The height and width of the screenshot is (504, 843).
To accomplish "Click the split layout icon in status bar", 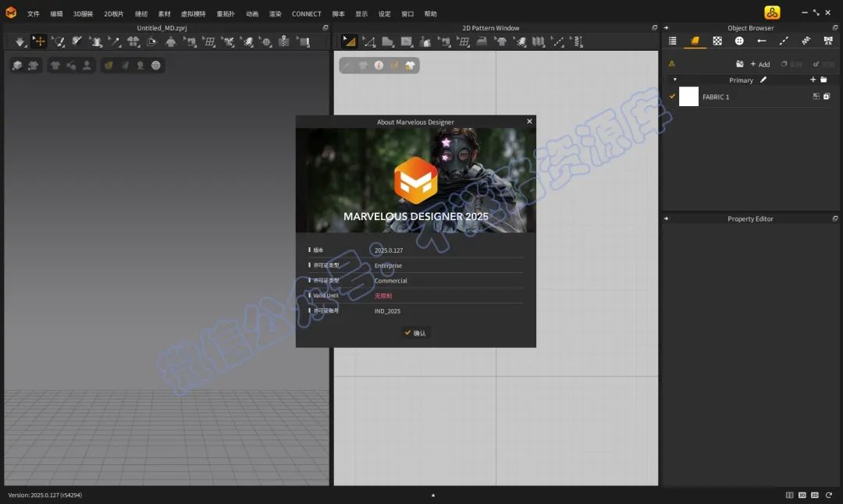I will click(x=789, y=495).
